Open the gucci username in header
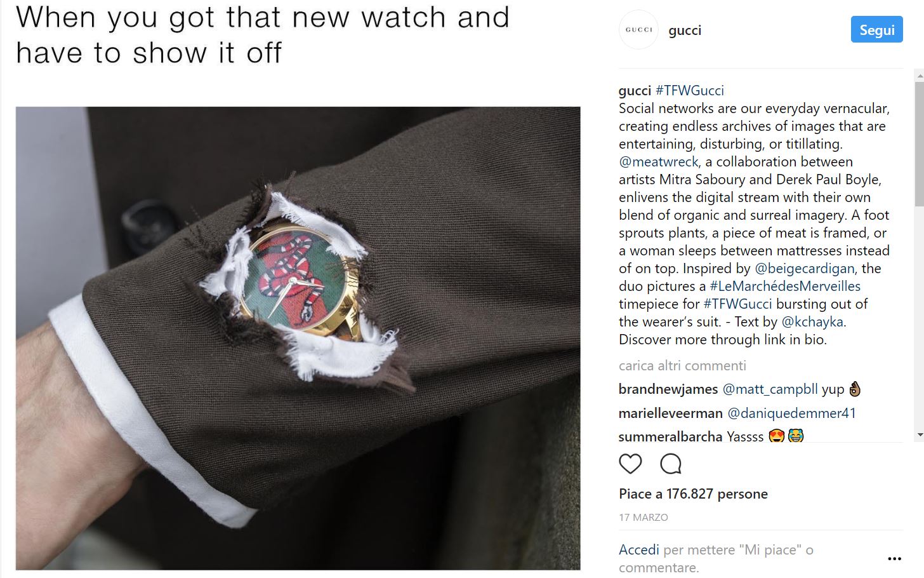 pyautogui.click(x=685, y=30)
